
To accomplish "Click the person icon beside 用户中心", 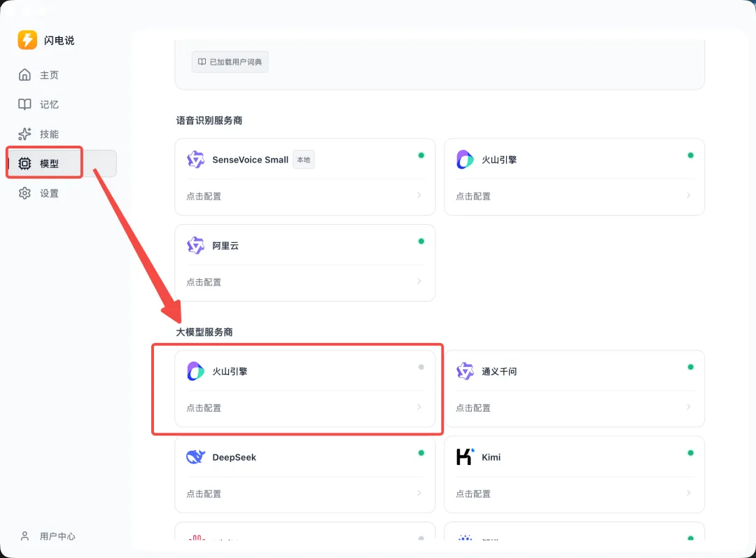I will coord(24,536).
